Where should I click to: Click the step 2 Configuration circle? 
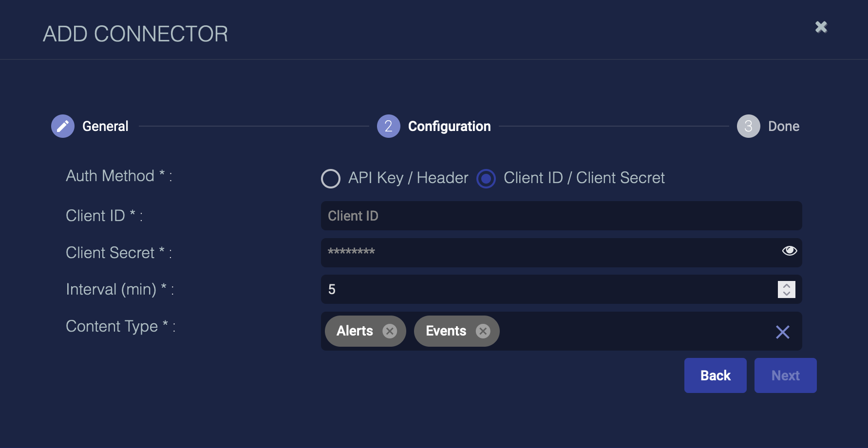click(388, 126)
